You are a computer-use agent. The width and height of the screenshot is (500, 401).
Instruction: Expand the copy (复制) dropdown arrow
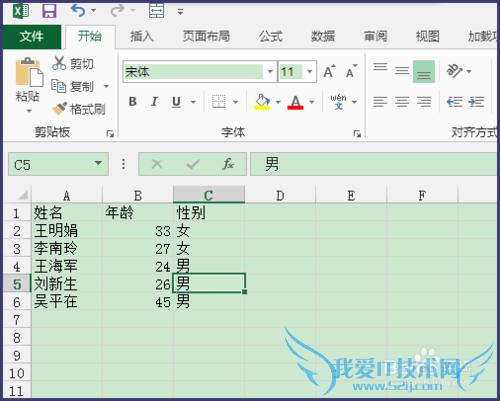pyautogui.click(x=106, y=87)
